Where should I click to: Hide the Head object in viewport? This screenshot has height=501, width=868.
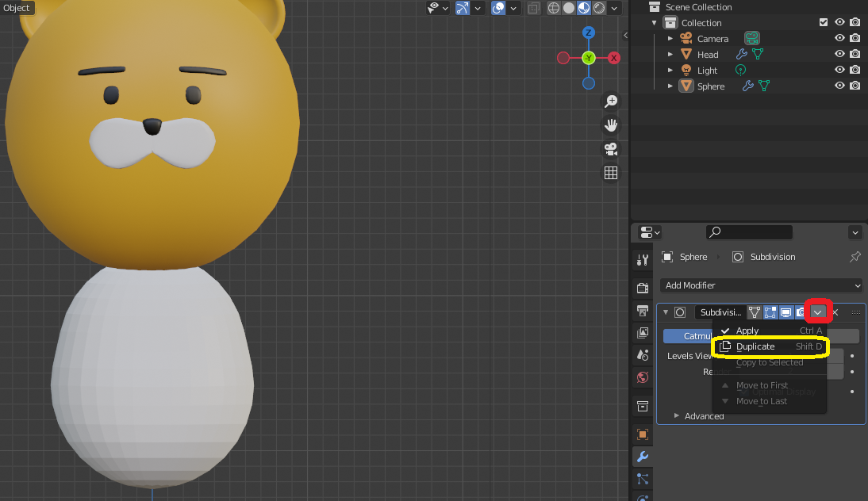(839, 54)
